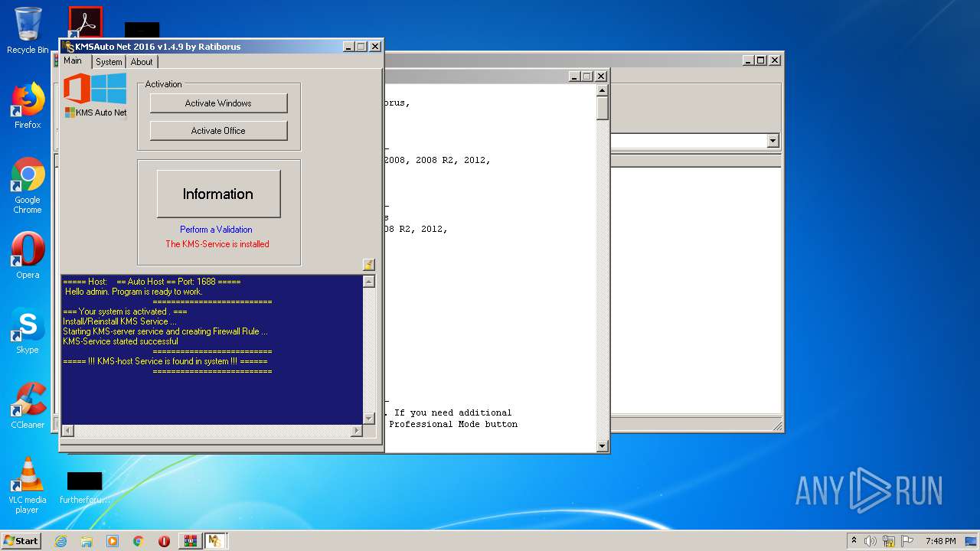Click the 'Hello admin. Program is ready to work.' line
Image resolution: width=980 pixels, height=551 pixels.
tap(133, 292)
